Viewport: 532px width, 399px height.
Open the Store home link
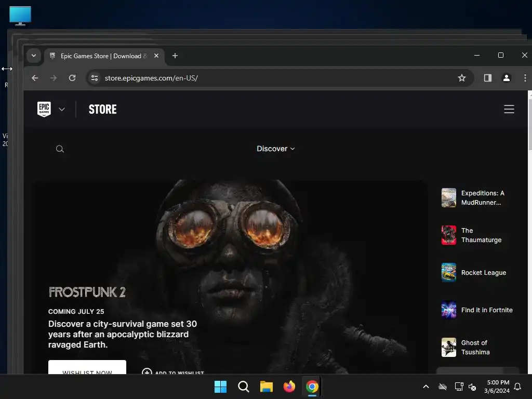pyautogui.click(x=102, y=109)
